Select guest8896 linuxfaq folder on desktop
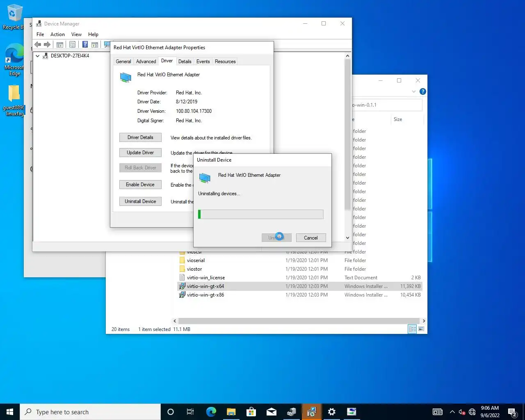 pos(14,100)
